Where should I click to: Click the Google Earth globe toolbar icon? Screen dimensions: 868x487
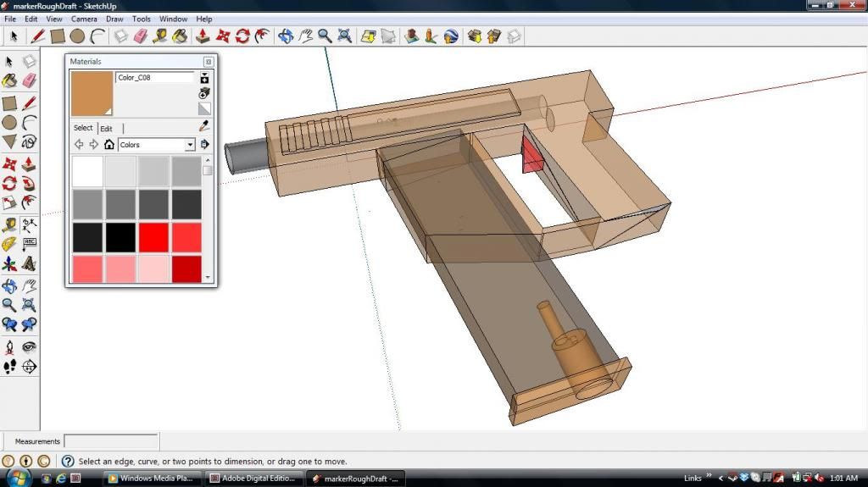click(x=451, y=36)
